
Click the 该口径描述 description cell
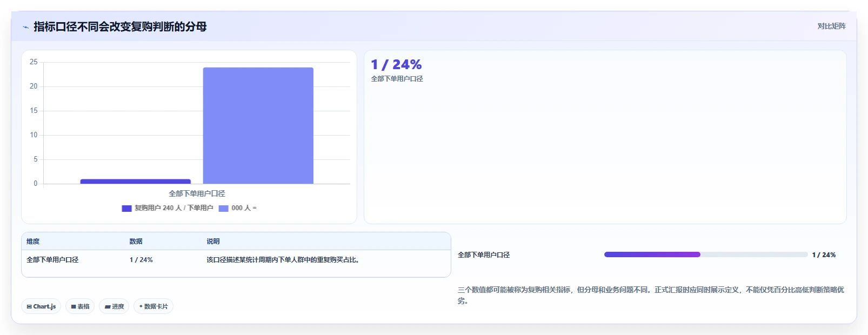pyautogui.click(x=283, y=260)
